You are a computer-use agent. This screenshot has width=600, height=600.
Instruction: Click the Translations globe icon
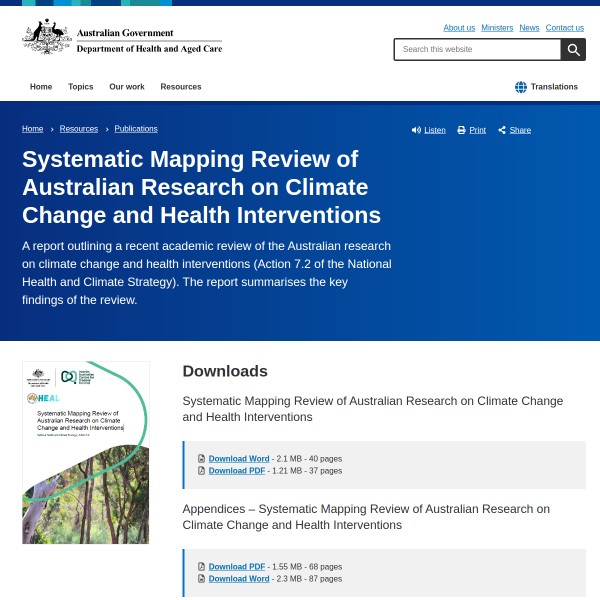[521, 87]
